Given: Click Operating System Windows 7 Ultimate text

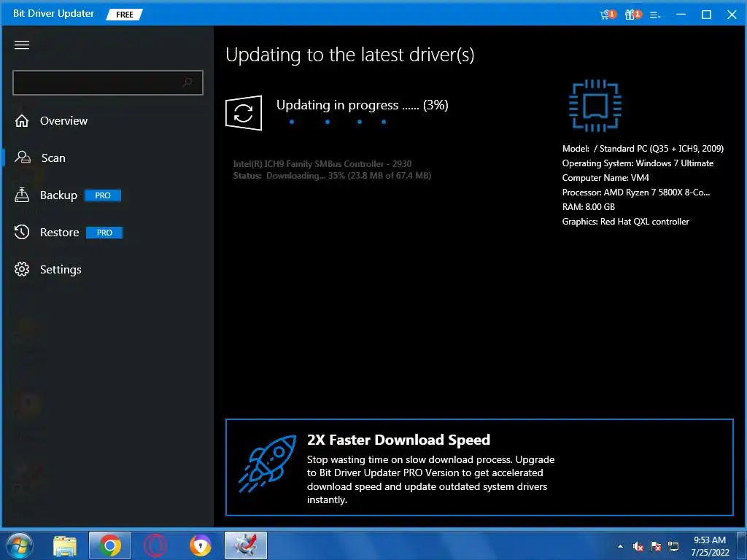Looking at the screenshot, I should point(638,163).
